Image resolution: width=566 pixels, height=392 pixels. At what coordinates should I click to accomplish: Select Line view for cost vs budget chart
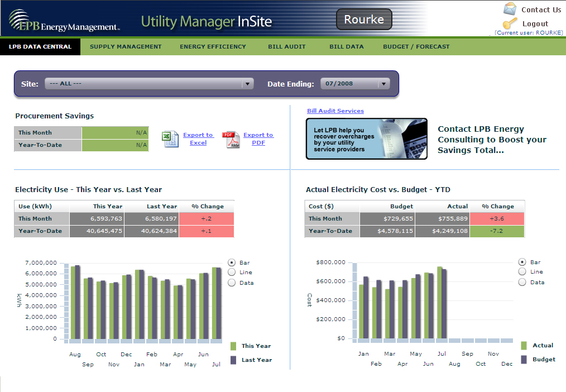point(522,271)
